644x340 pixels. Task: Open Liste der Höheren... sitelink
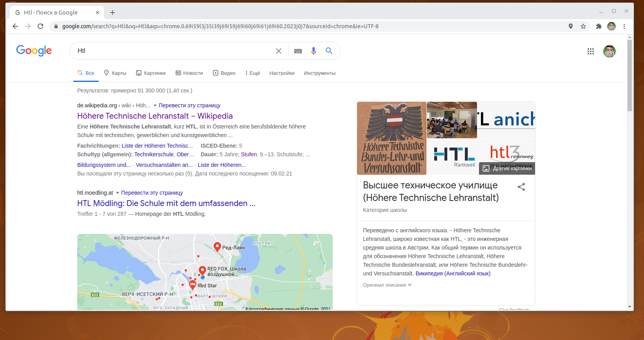[x=222, y=165]
